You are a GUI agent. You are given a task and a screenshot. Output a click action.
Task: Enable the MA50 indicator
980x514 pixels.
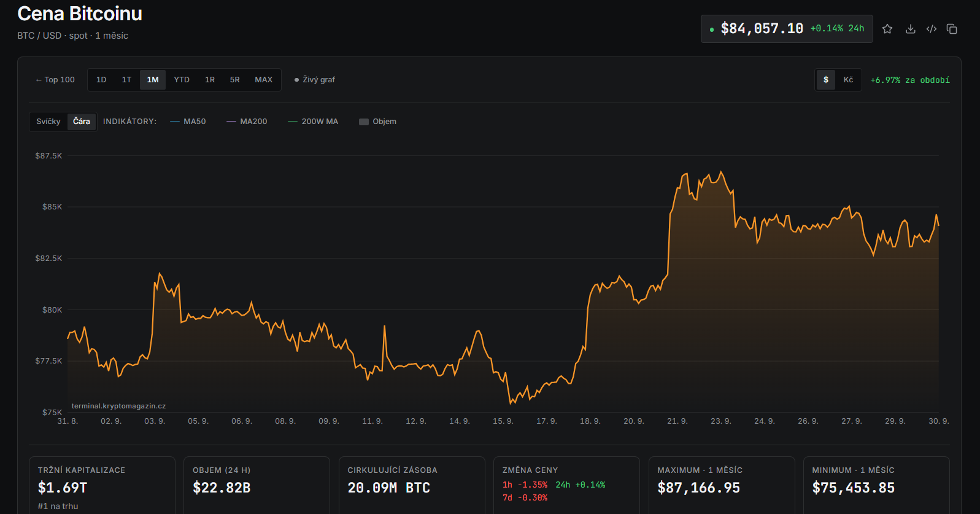coord(188,122)
